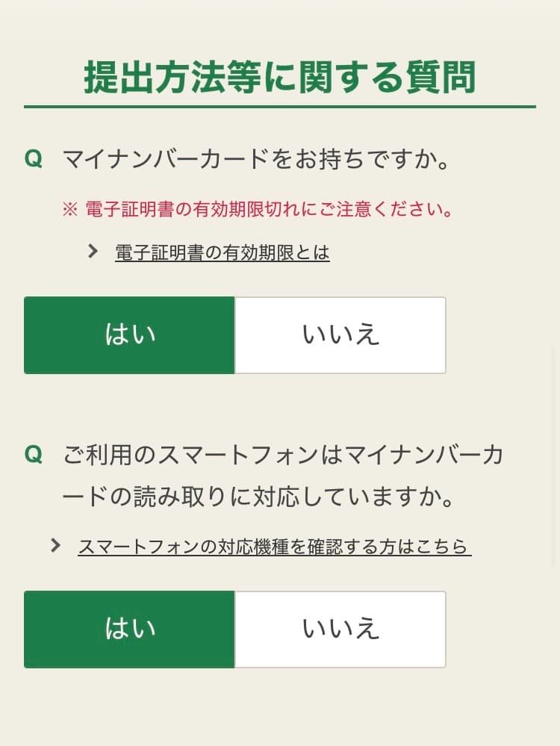Click the question text マイナンバーカードをお持ちですか。

point(258,159)
